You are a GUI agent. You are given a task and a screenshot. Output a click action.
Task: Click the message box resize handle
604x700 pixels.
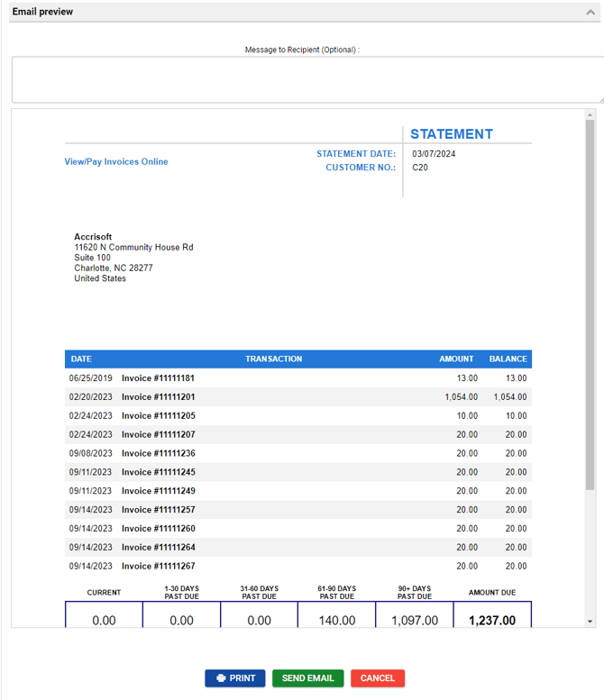pos(600,99)
